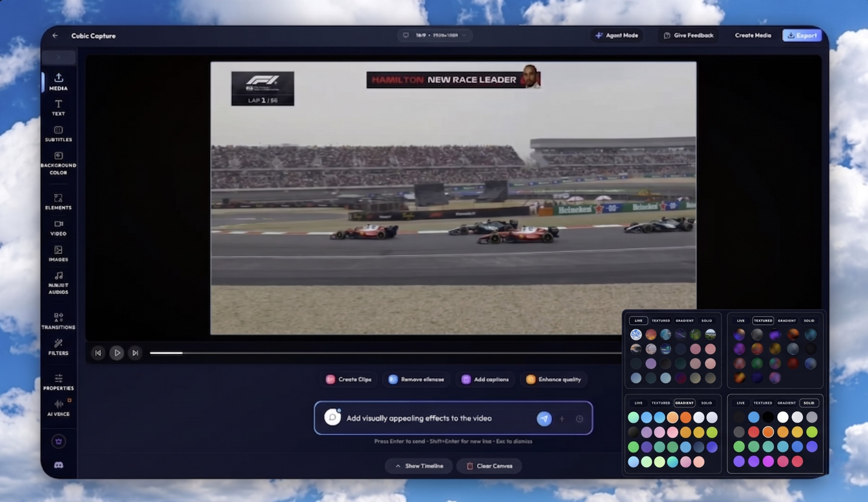This screenshot has width=868, height=502.
Task: Click the plus icon in prompt box
Action: click(x=562, y=419)
